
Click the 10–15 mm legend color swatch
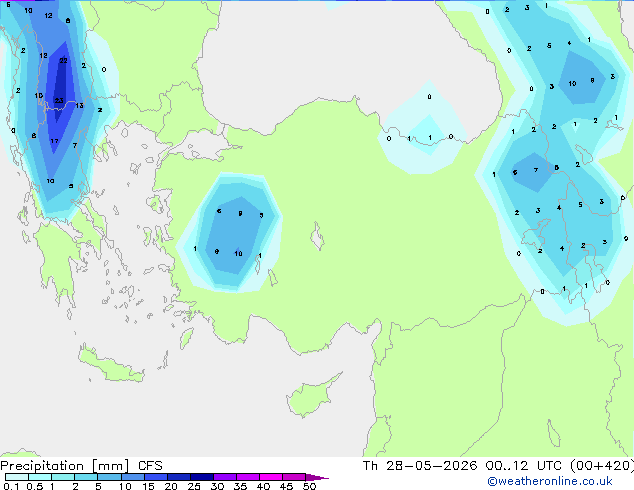133,477
